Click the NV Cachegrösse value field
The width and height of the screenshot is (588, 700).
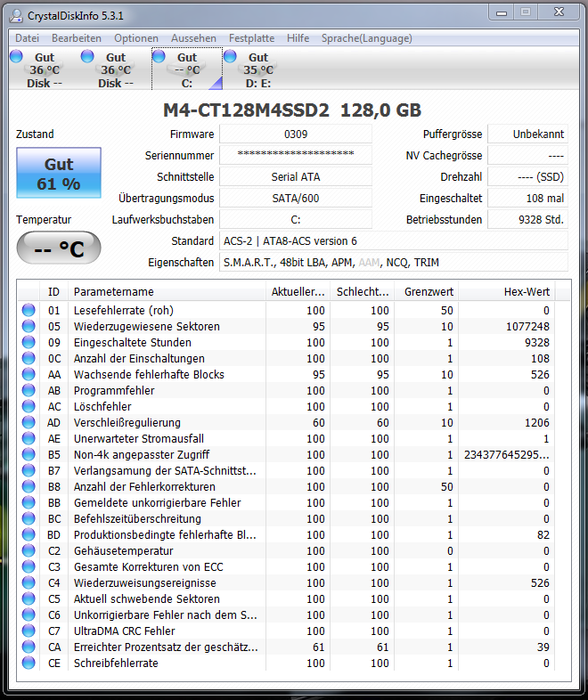point(527,155)
